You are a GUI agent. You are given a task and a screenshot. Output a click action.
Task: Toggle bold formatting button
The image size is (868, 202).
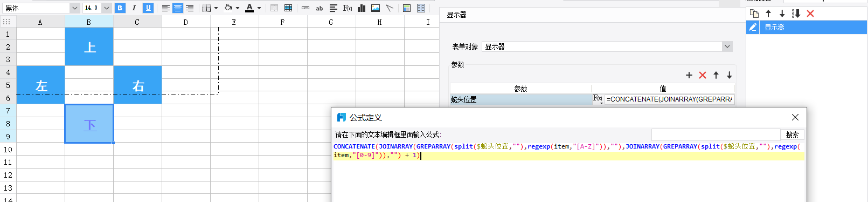tap(120, 8)
